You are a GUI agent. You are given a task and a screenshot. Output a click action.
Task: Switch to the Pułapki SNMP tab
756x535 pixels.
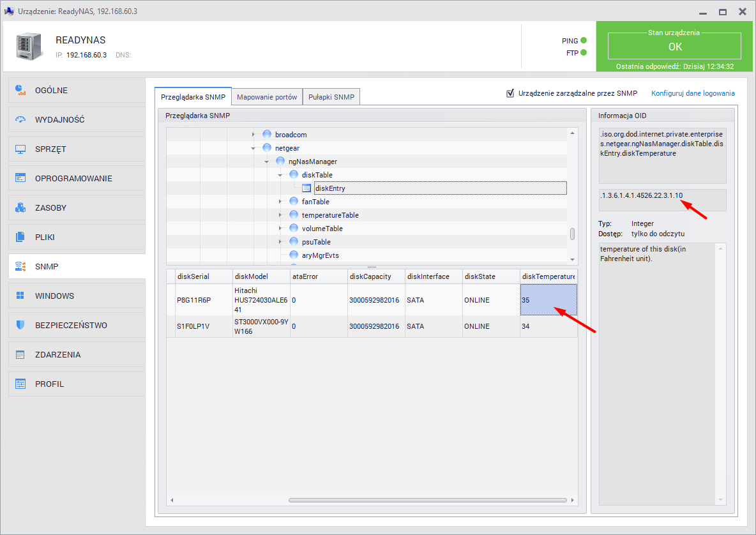point(331,98)
